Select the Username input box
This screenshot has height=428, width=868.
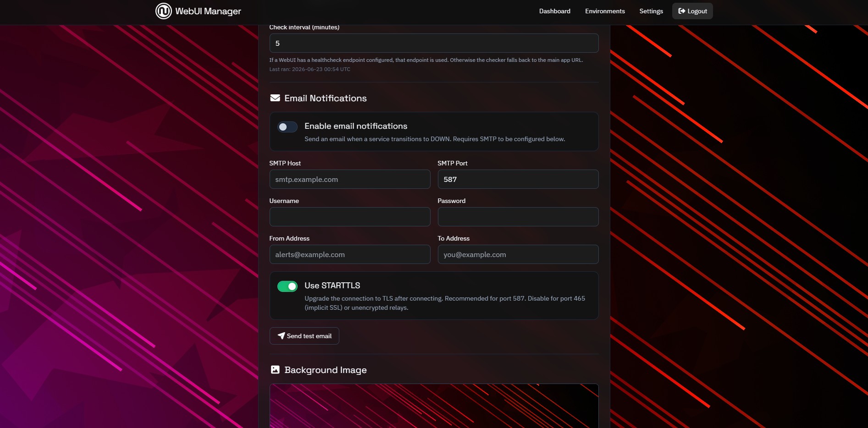click(350, 217)
